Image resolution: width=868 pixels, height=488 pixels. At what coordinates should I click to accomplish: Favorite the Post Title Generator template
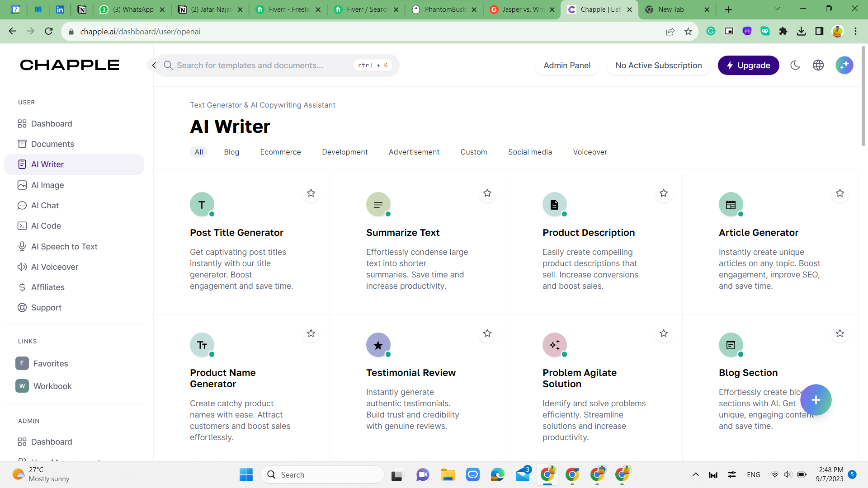[311, 193]
